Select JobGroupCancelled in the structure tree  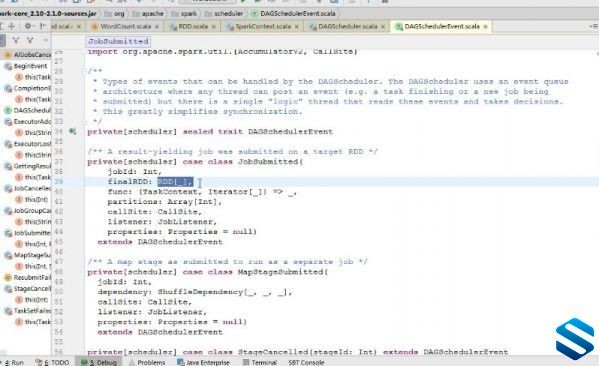(x=28, y=211)
